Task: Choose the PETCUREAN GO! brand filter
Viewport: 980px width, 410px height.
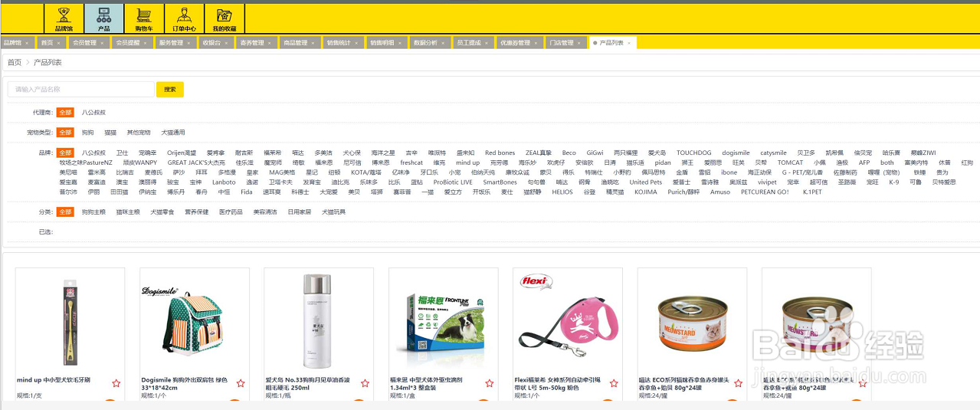Action: click(x=765, y=192)
